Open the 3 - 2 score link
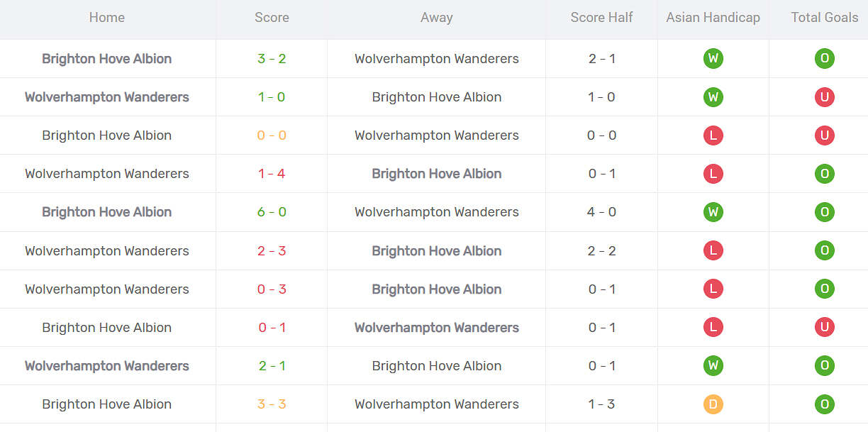The height and width of the screenshot is (432, 868). 272,59
